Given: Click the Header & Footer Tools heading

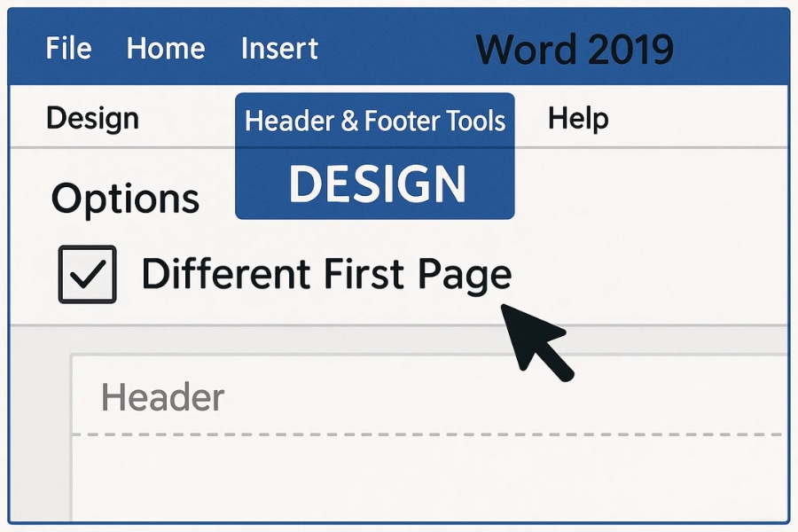Looking at the screenshot, I should point(374,120).
